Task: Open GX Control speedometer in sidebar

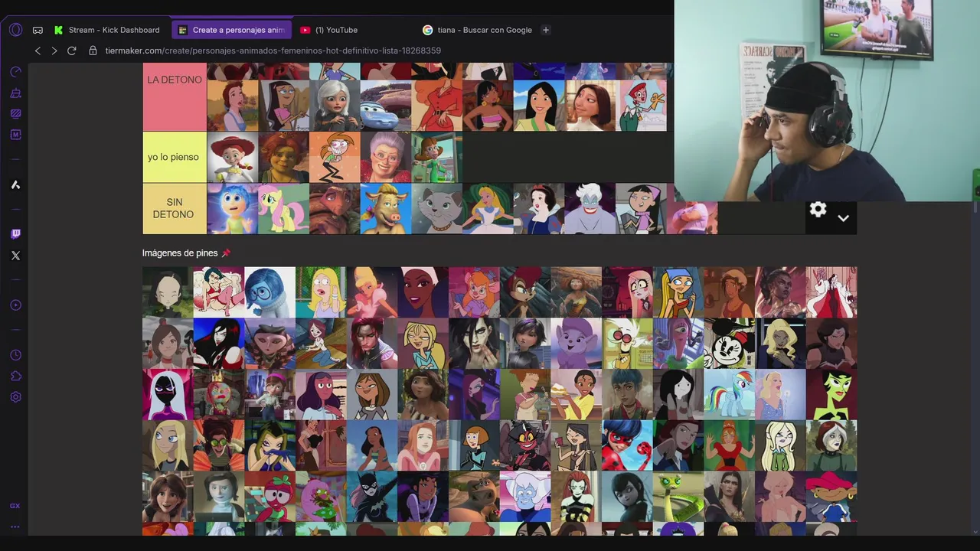Action: coord(15,72)
